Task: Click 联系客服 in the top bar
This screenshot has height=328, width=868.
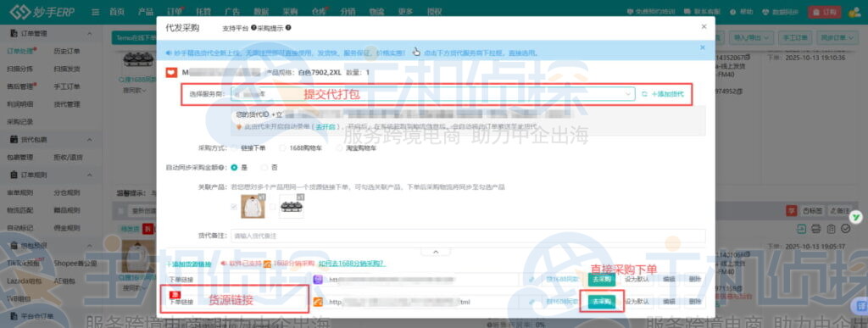Action: click(703, 12)
